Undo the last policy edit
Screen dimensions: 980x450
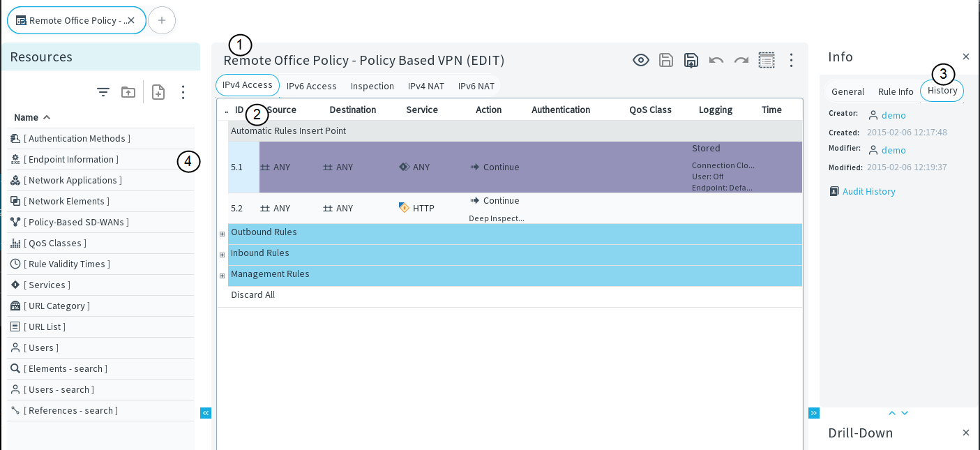click(x=716, y=60)
